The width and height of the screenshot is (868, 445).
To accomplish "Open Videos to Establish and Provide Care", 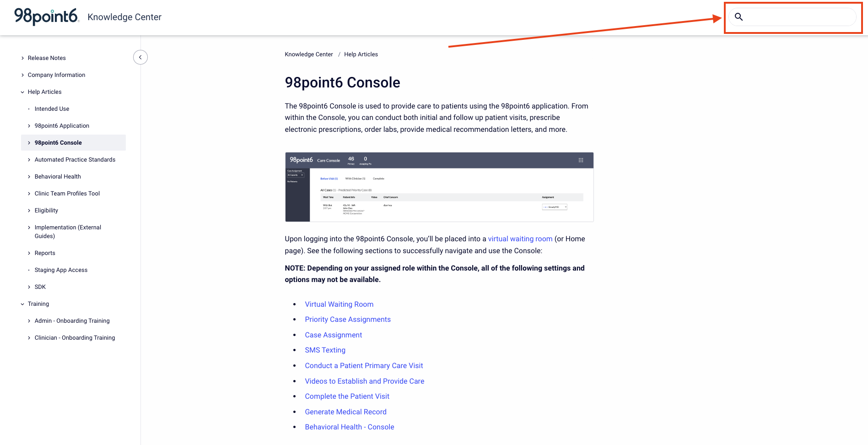I will pos(365,381).
